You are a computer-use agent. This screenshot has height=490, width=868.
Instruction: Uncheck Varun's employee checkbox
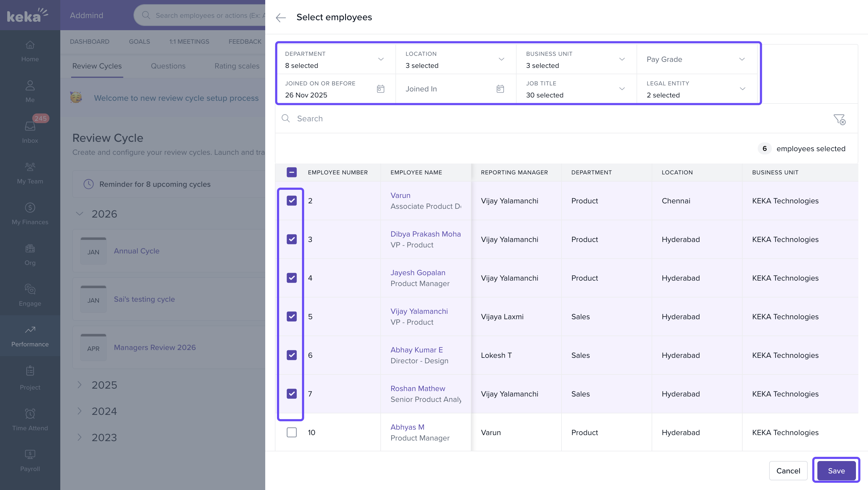coord(291,201)
